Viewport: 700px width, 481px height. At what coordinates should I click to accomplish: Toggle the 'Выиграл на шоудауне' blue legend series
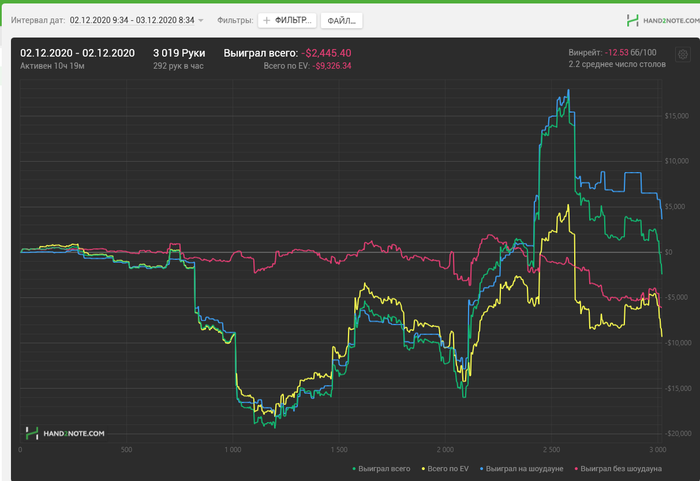pos(525,467)
